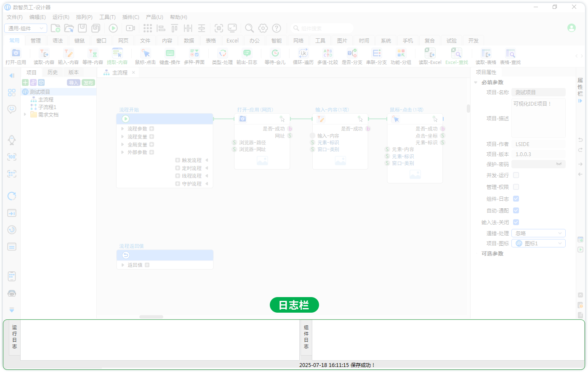Click the green 发布 button
The height and width of the screenshot is (372, 588).
88,82
